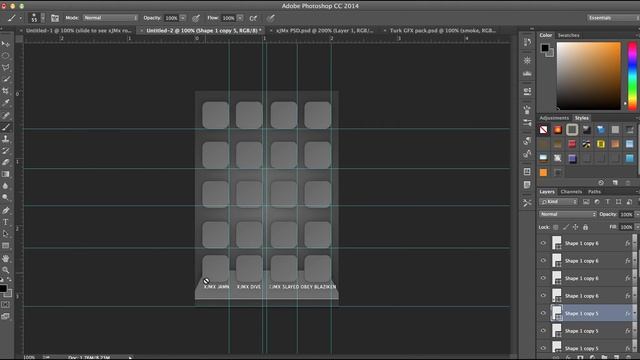Select the Dodge tool

tap(5, 198)
